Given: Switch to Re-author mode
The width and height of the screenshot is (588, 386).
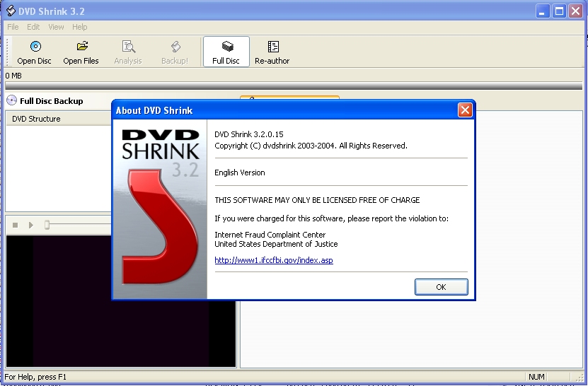Looking at the screenshot, I should [x=272, y=52].
